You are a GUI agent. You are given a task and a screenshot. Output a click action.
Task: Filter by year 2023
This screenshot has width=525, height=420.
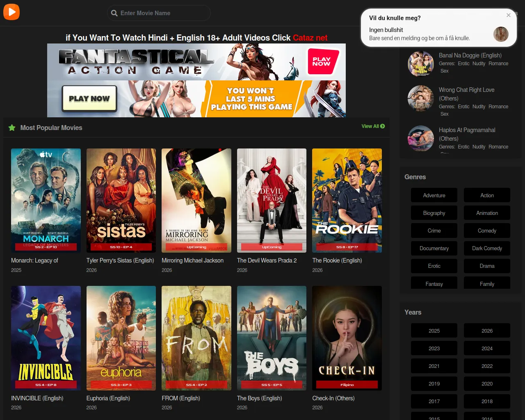[x=434, y=348]
